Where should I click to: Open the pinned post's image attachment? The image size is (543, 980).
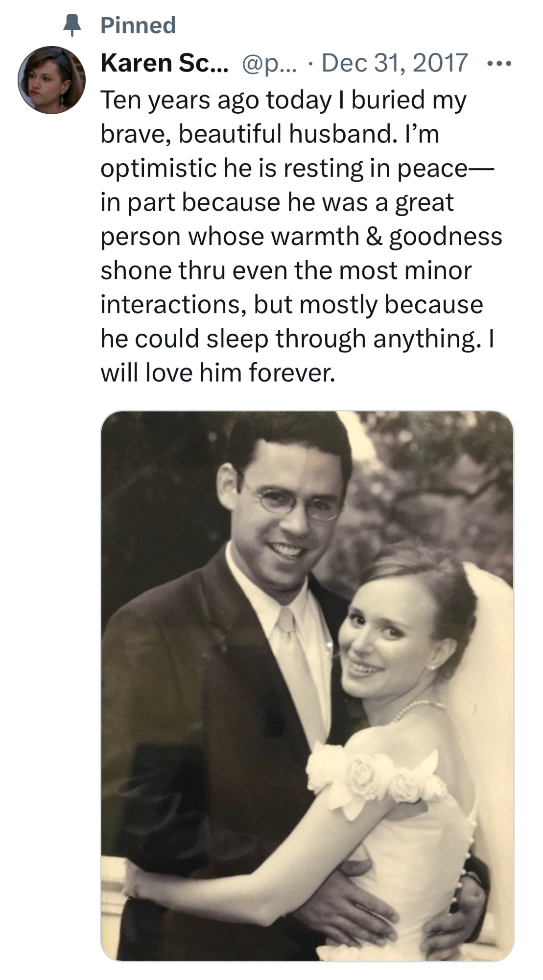(x=307, y=686)
